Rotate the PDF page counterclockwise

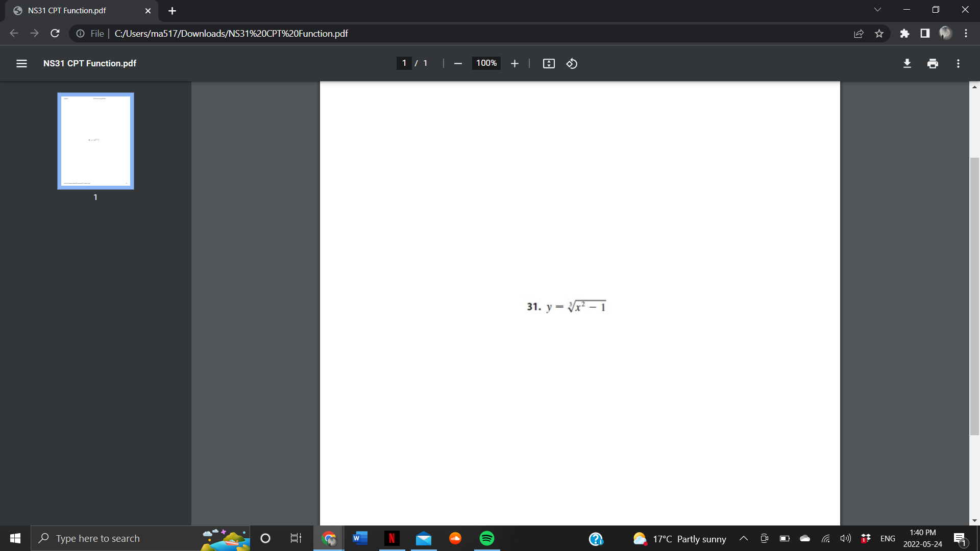[571, 63]
